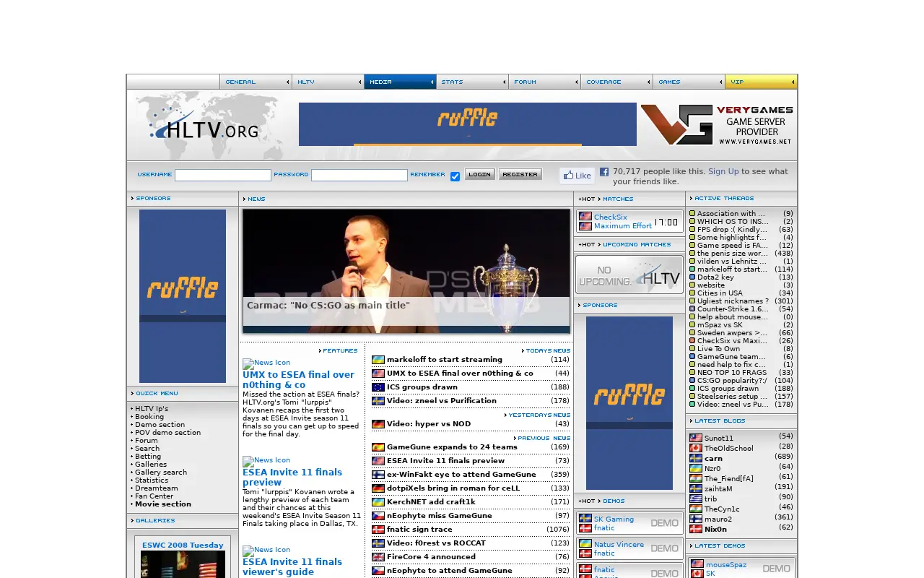Open CheckSix hot match link
Screen dimensions: 924x578
click(611, 217)
